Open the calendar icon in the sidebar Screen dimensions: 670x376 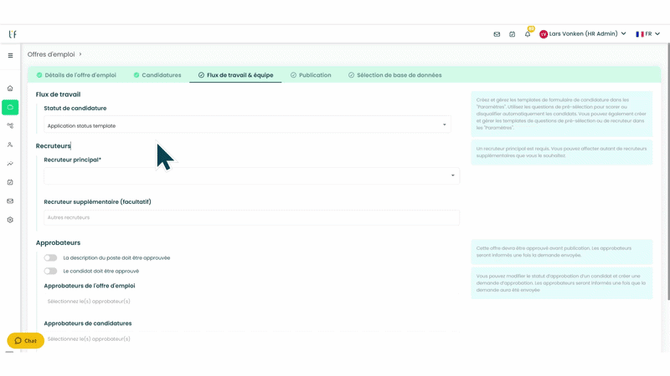pyautogui.click(x=10, y=182)
